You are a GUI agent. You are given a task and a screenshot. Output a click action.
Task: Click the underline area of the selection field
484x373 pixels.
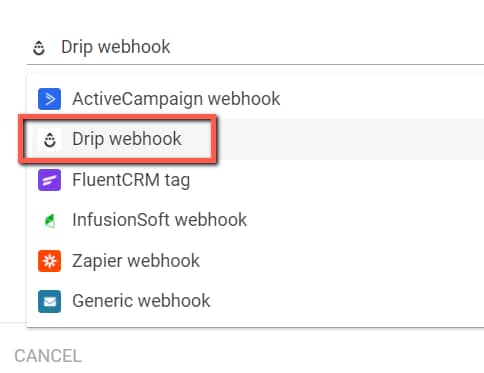255,64
